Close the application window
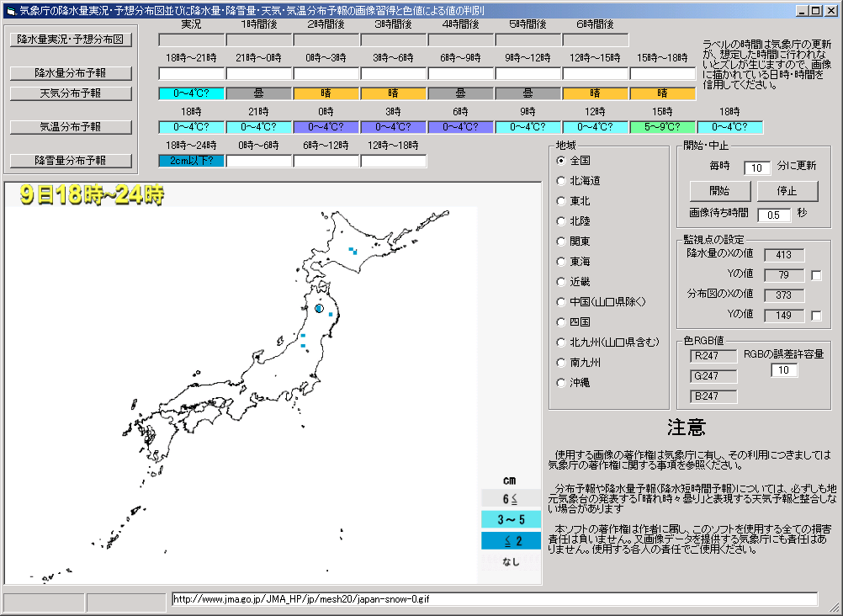Screen dimensions: 843x616 tap(830, 11)
